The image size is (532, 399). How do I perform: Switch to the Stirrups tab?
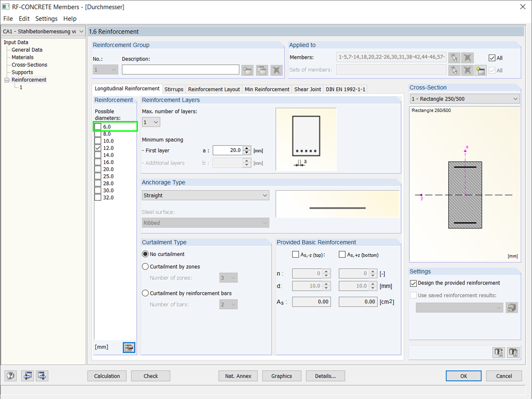174,89
